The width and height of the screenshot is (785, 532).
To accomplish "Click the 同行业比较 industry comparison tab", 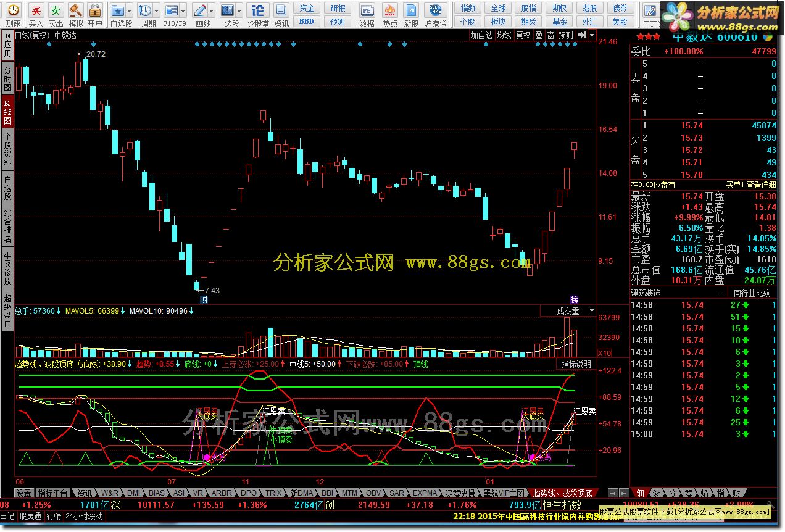I will click(752, 293).
